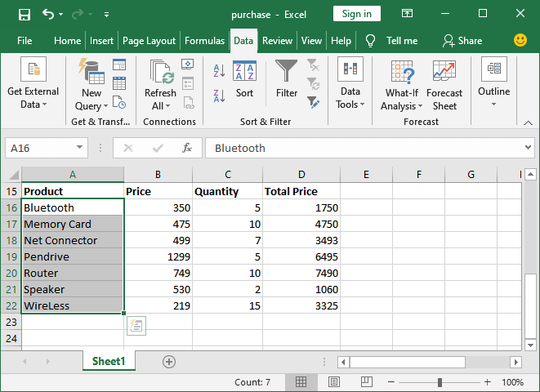Switch to the Home tab
The width and height of the screenshot is (540, 392).
point(67,41)
